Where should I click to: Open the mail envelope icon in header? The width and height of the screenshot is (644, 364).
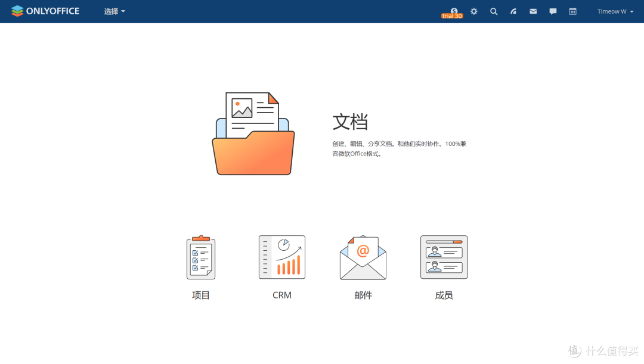click(533, 11)
